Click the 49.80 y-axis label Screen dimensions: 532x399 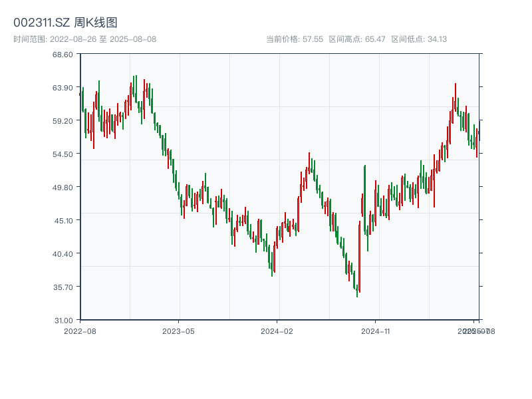pos(63,188)
